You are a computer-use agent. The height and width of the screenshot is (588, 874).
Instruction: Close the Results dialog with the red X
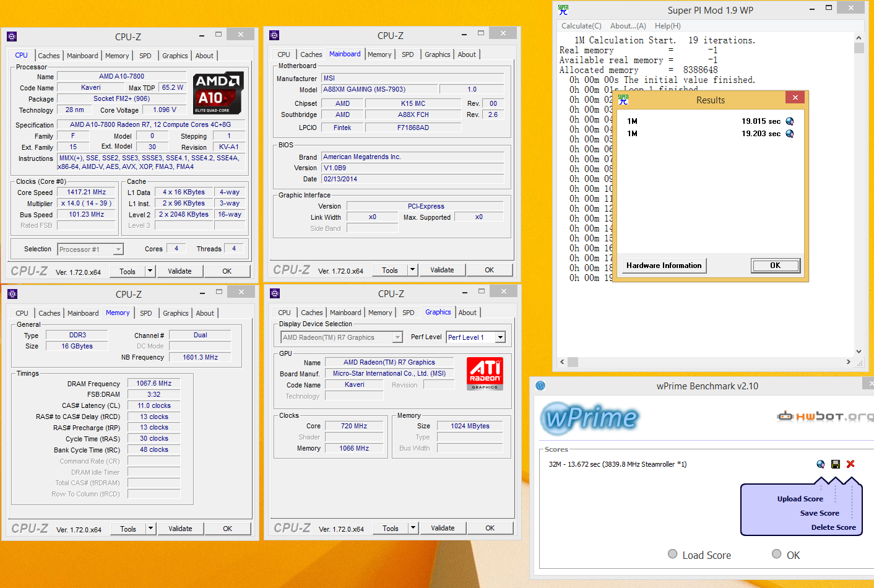pyautogui.click(x=795, y=97)
